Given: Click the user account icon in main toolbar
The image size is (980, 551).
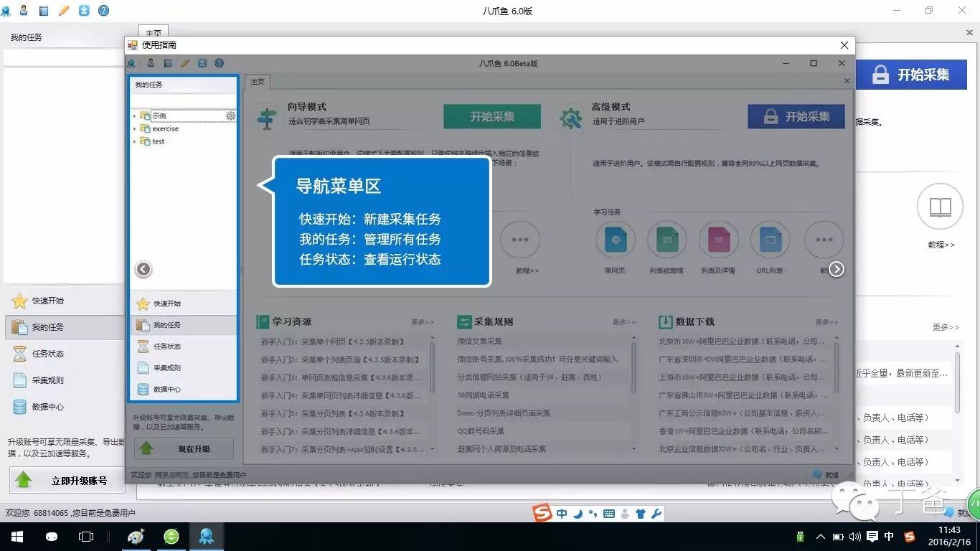Looking at the screenshot, I should 24,10.
